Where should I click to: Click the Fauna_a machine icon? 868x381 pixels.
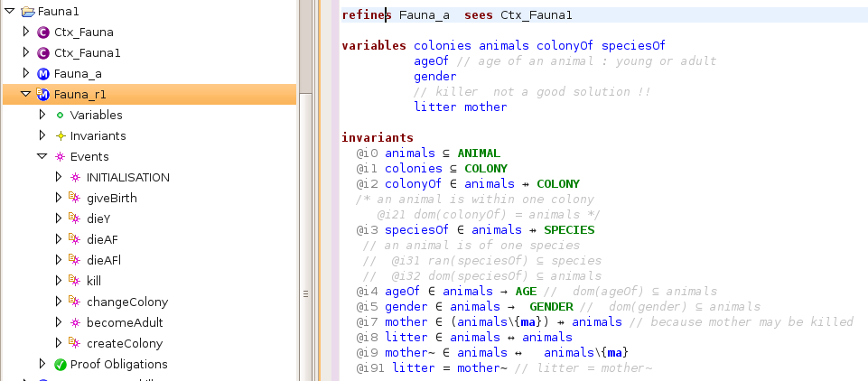(x=43, y=74)
